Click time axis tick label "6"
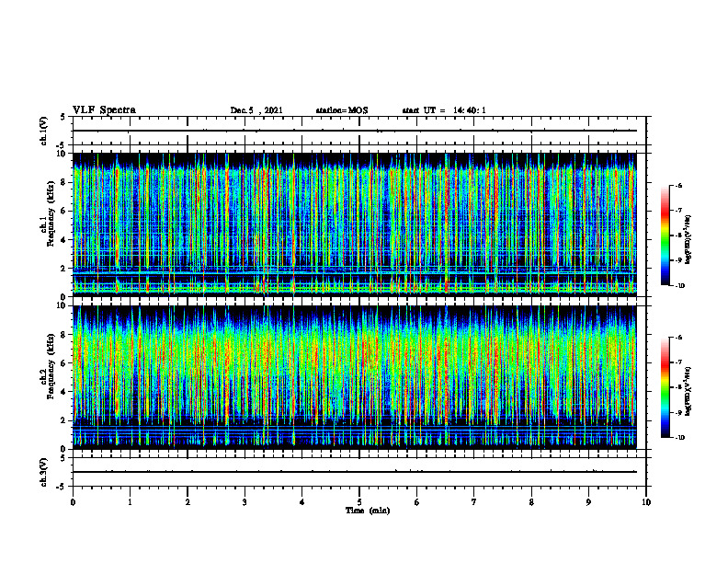Image resolution: width=728 pixels, height=563 pixels. (x=417, y=502)
